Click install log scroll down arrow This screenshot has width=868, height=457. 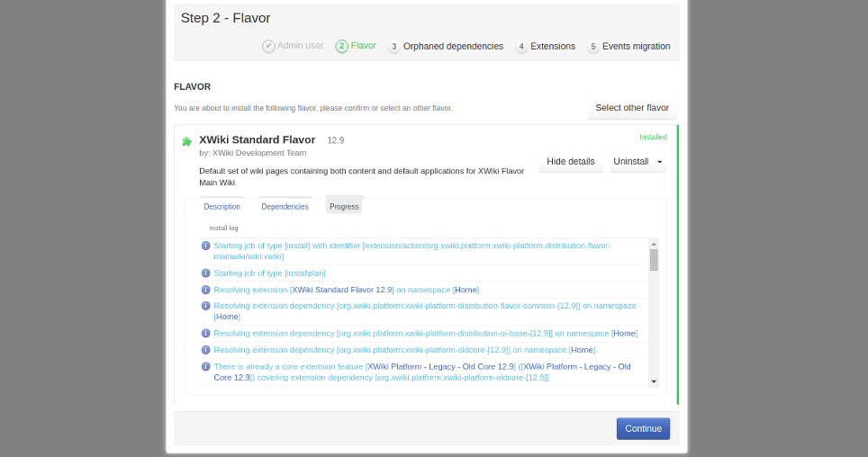pyautogui.click(x=654, y=381)
